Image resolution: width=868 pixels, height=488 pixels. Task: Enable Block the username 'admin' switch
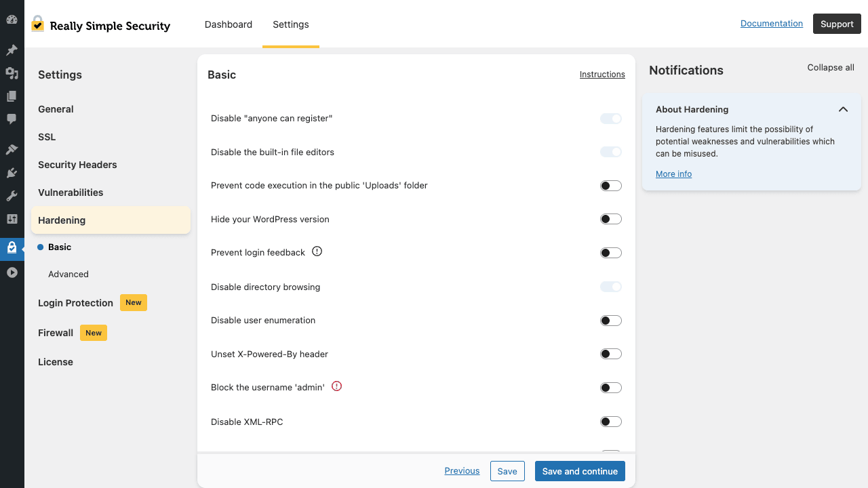tap(611, 388)
